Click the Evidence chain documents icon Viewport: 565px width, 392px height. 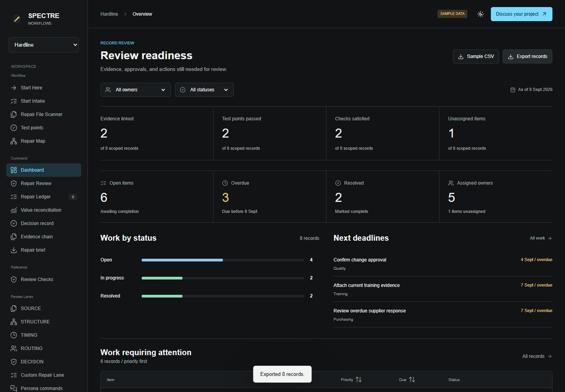(x=14, y=237)
